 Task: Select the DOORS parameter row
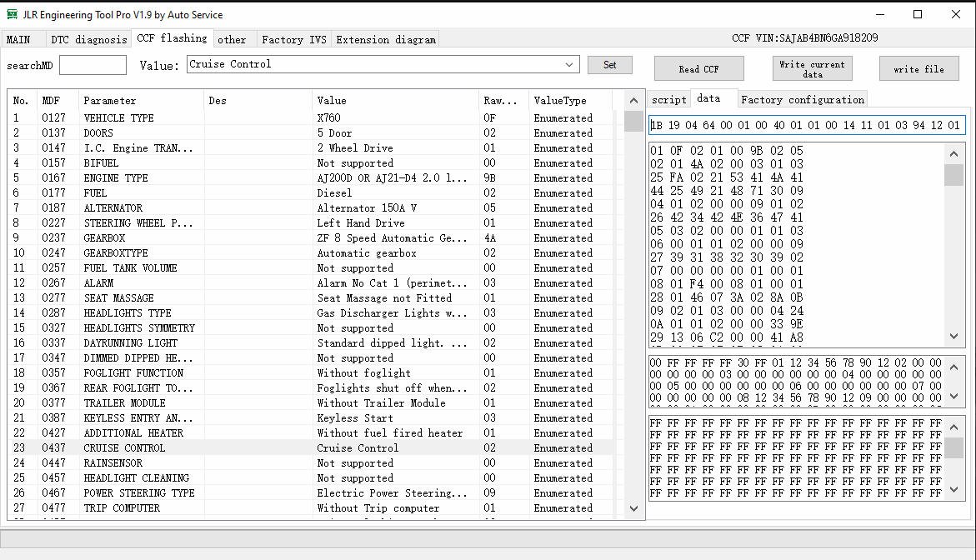pos(311,132)
